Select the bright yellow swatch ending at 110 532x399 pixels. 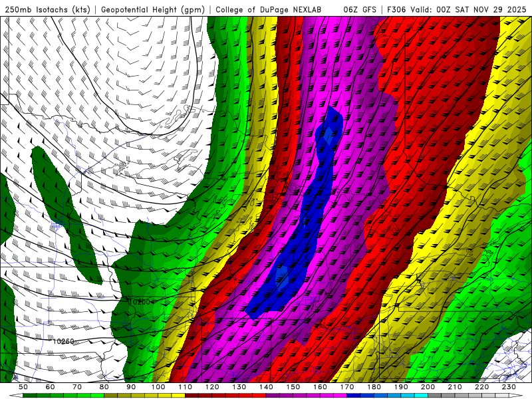(x=178, y=396)
